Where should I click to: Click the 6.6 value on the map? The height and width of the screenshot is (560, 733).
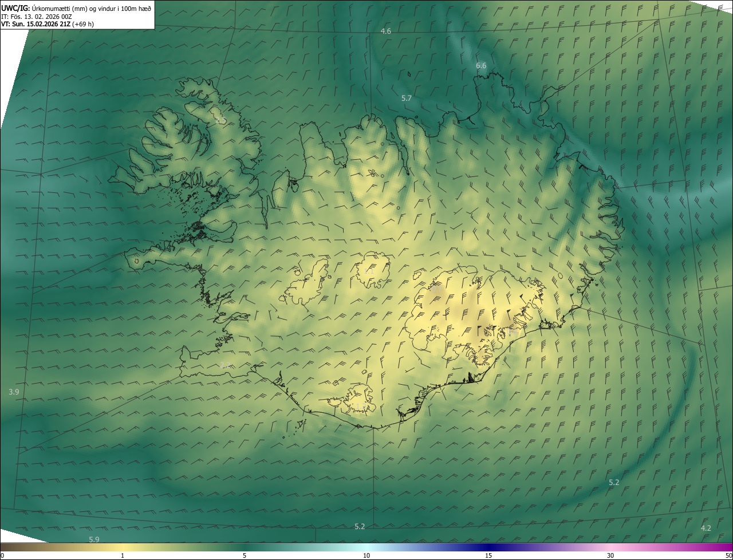[x=481, y=66]
